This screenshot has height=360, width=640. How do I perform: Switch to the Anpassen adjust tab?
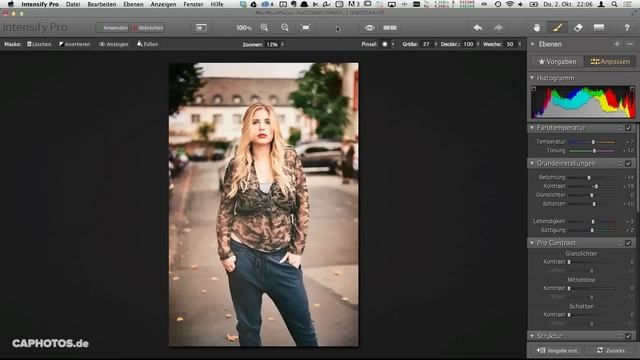tap(610, 62)
